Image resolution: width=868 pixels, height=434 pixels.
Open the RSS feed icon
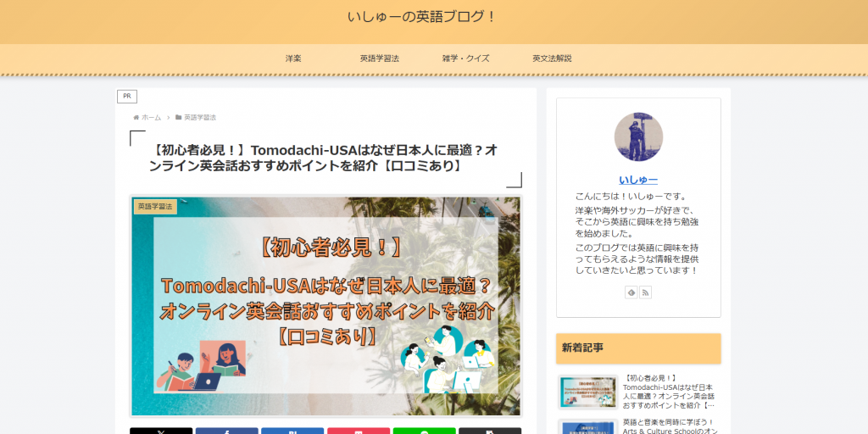tap(645, 292)
